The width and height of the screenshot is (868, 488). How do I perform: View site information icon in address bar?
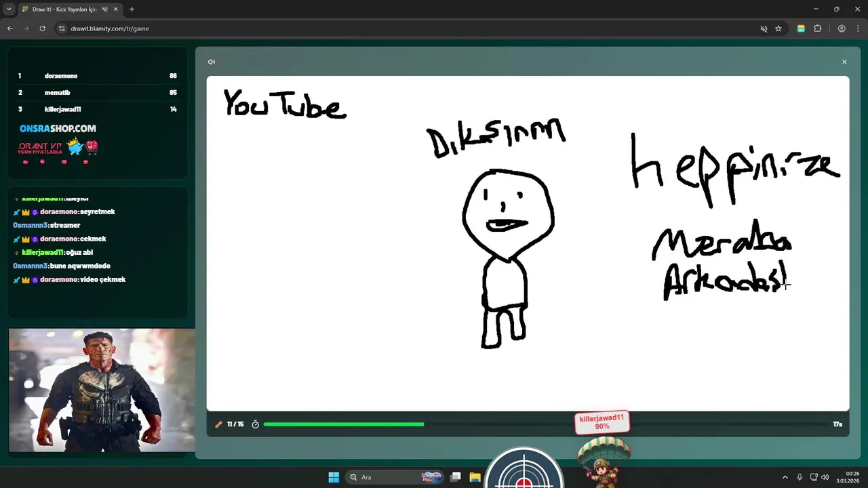[62, 28]
